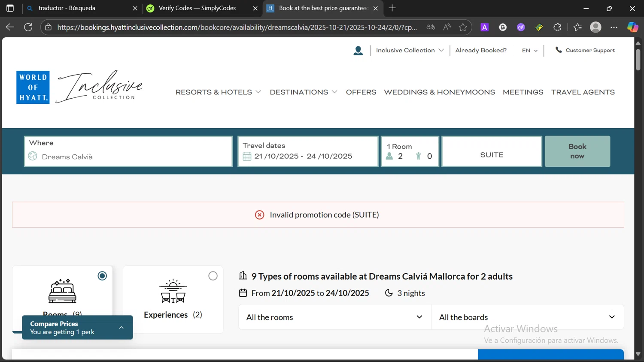Open a new browser tab
This screenshot has height=362, width=644.
(392, 8)
